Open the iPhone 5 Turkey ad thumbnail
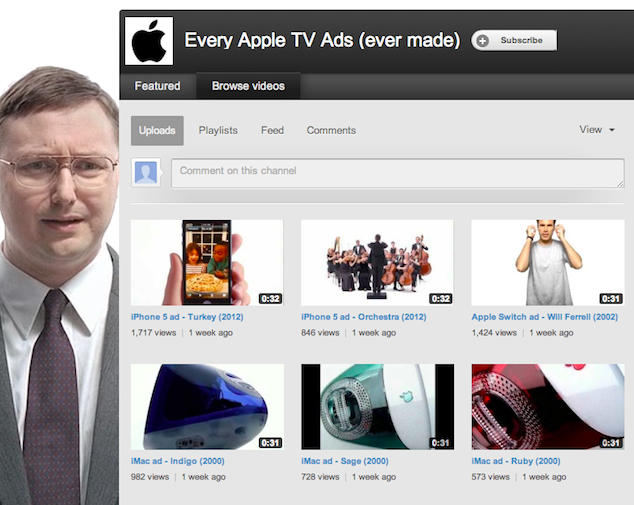 pyautogui.click(x=207, y=262)
